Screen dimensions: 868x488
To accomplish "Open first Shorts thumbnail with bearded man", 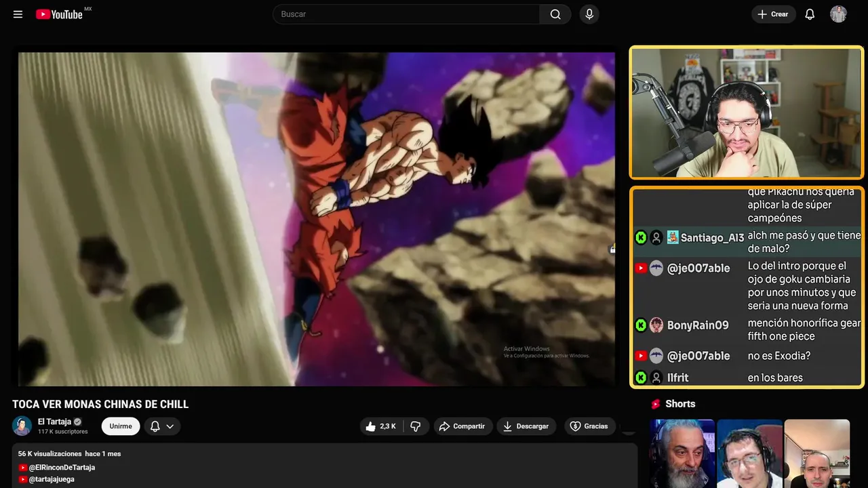I will click(682, 453).
